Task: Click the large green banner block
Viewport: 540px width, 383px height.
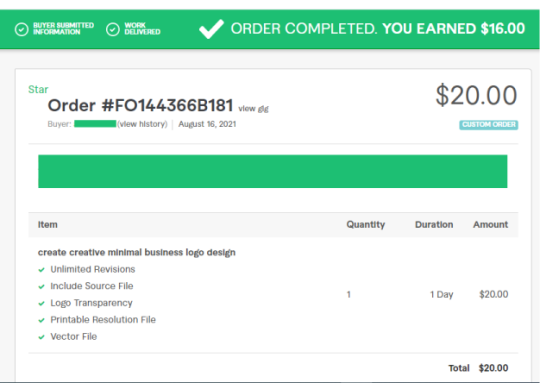Action: [272, 171]
